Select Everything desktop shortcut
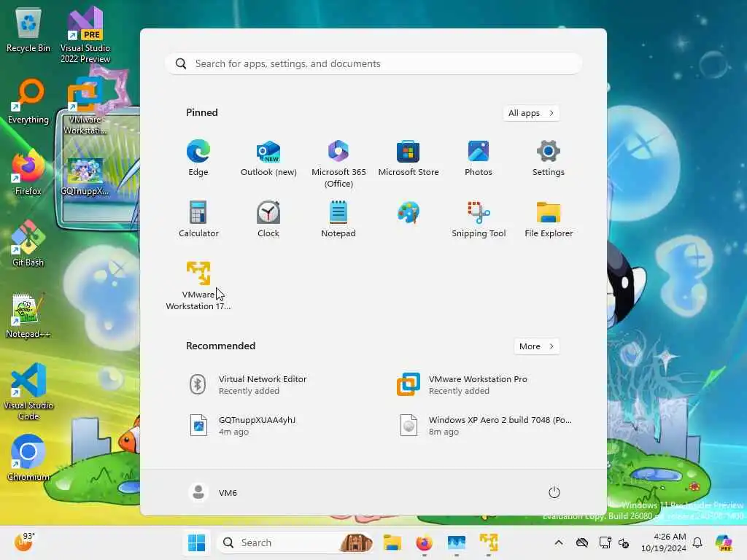Image resolution: width=747 pixels, height=560 pixels. coord(28,102)
